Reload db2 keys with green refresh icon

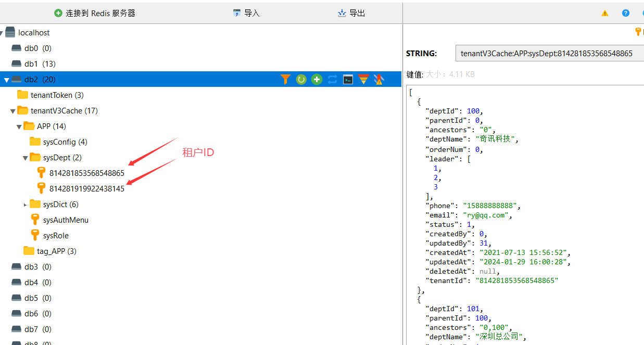pos(301,79)
